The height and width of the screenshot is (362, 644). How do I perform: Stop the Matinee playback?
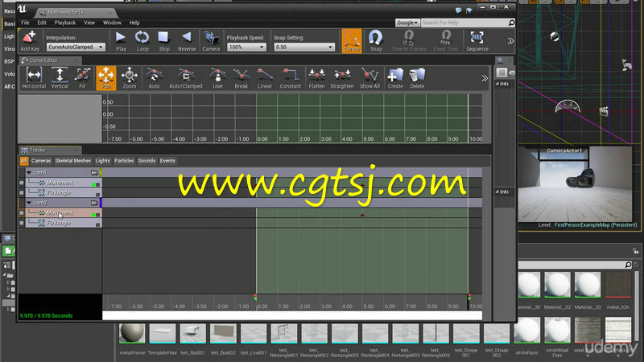pyautogui.click(x=164, y=41)
